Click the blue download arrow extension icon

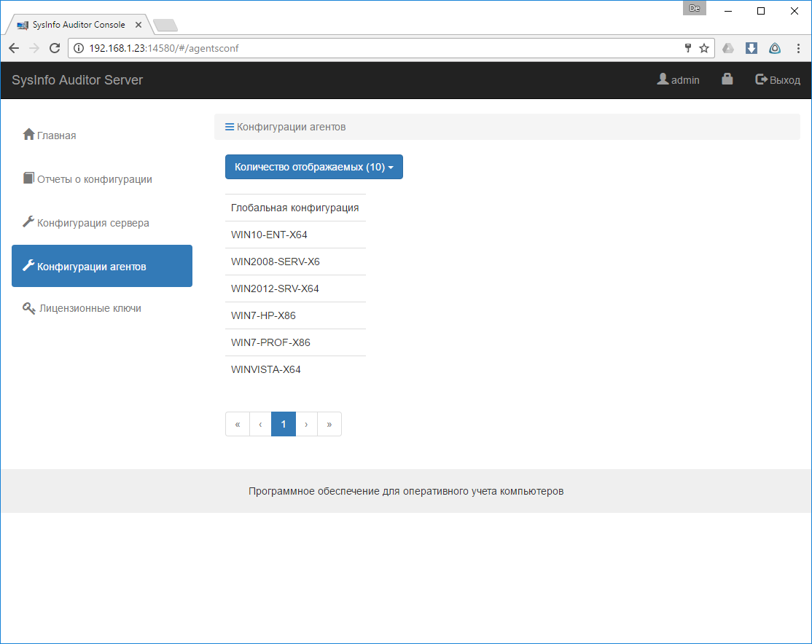click(x=752, y=48)
